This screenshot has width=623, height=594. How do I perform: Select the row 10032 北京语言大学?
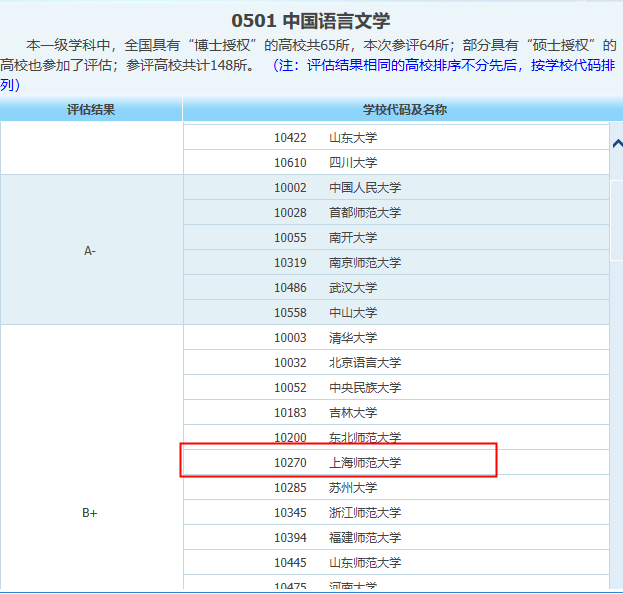click(396, 363)
